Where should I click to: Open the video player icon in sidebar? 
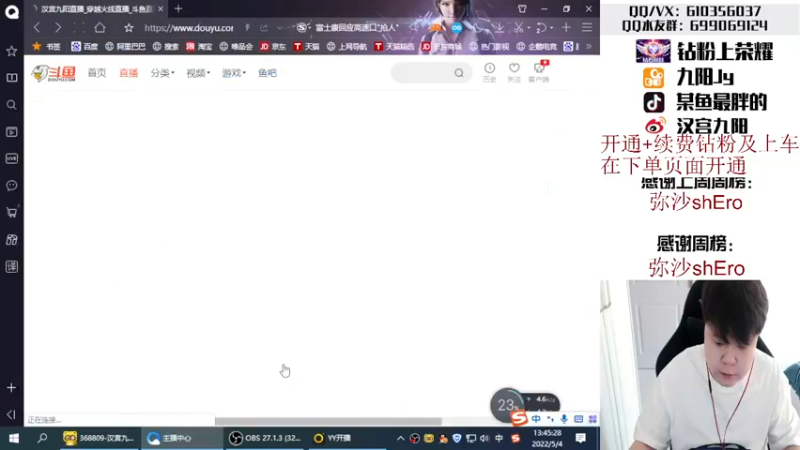click(x=12, y=132)
